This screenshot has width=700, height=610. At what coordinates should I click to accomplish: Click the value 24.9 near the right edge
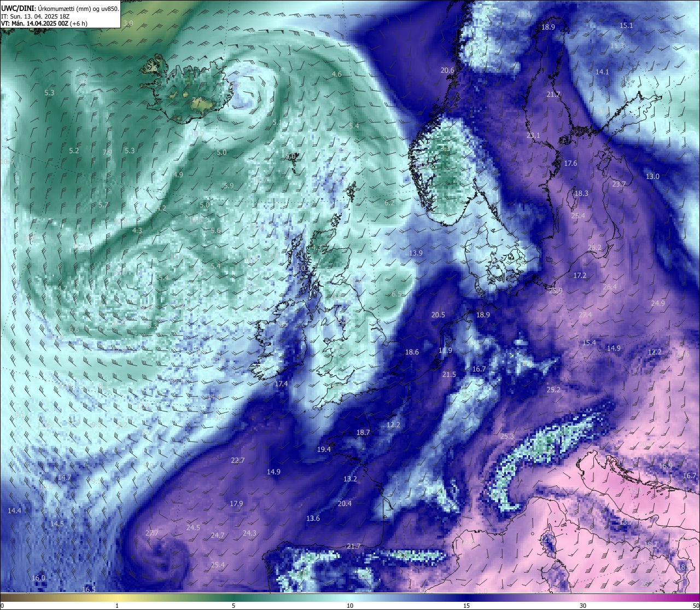point(658,304)
